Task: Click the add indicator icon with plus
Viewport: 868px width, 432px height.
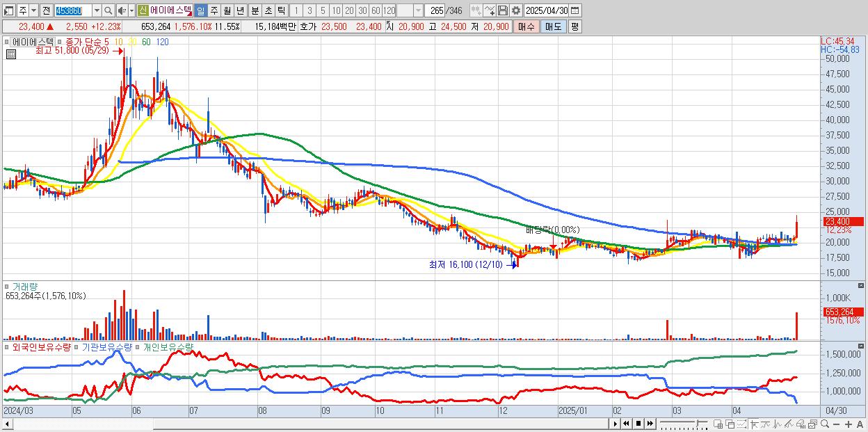Action: pyautogui.click(x=476, y=10)
